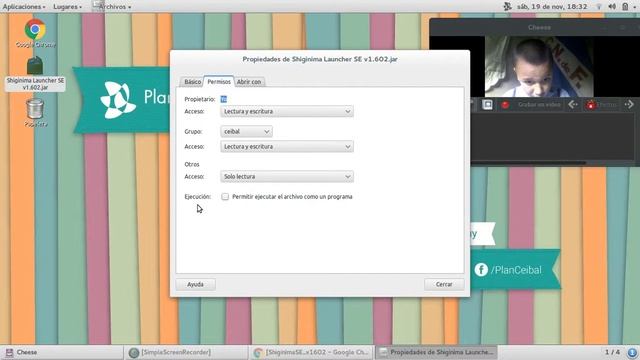The width and height of the screenshot is (640, 360).
Task: Click the highlighted Propietario value
Action: 224,99
